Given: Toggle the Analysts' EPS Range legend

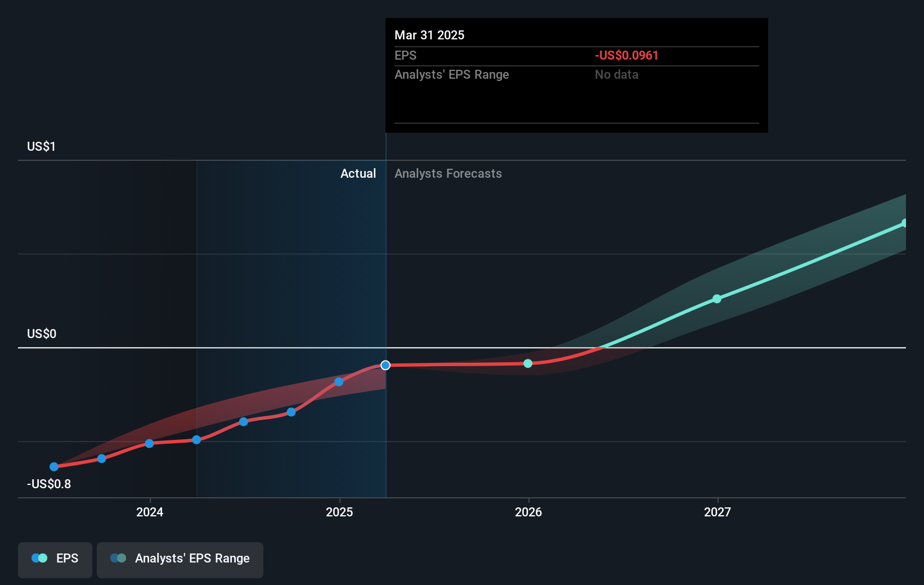Looking at the screenshot, I should coord(180,560).
